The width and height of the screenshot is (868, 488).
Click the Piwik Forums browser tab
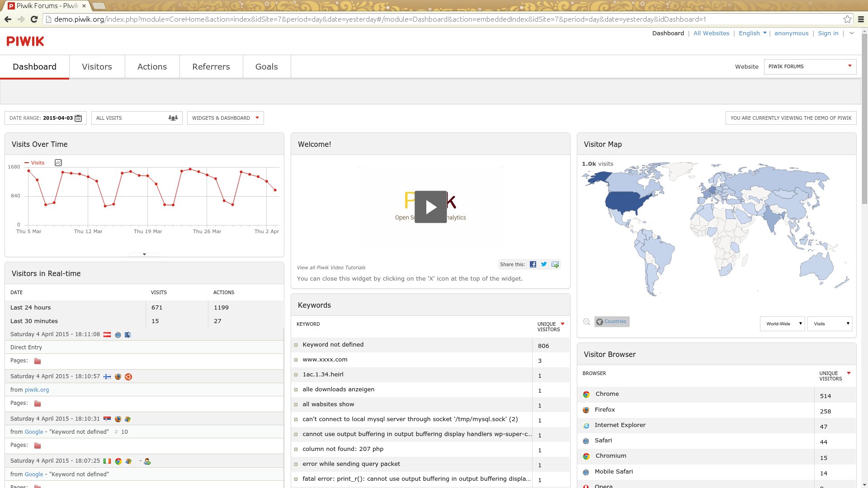(47, 6)
